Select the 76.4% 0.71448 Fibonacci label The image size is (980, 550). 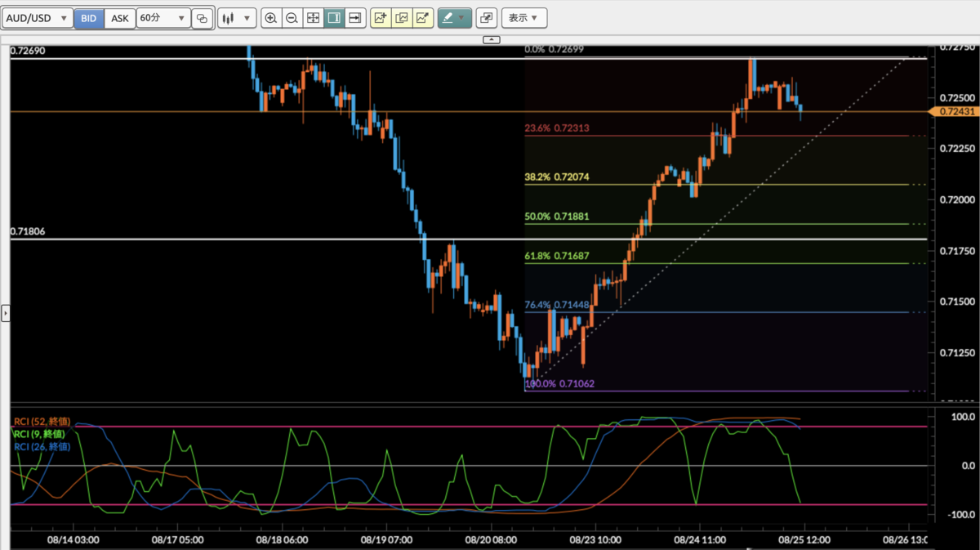[557, 305]
